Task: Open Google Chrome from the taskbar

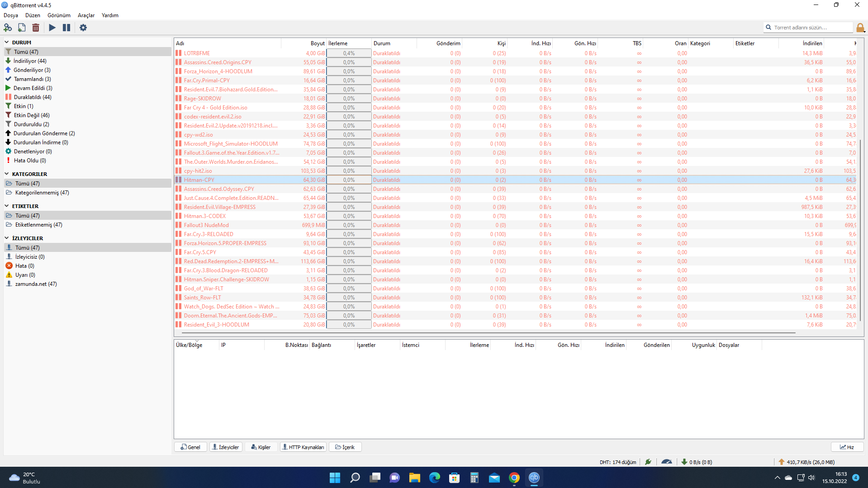Action: [x=514, y=478]
